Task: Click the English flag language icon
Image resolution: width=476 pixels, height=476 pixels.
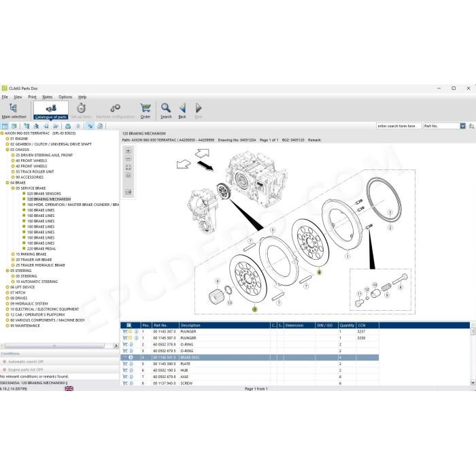Action: [69, 388]
